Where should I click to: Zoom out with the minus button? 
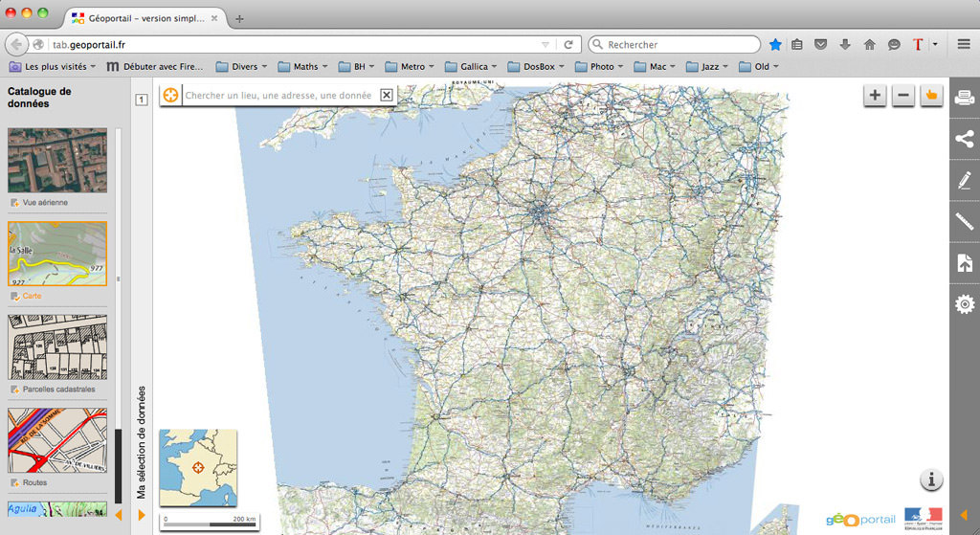902,96
